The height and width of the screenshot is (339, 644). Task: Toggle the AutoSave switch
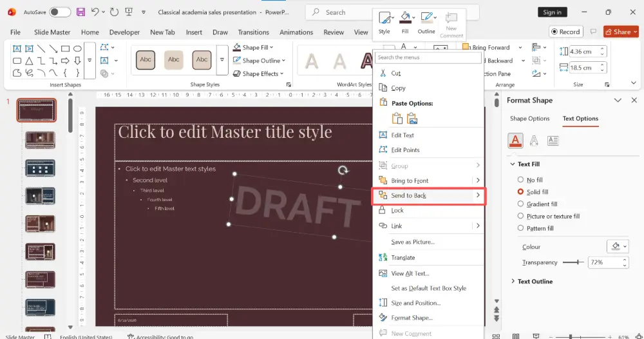(x=60, y=12)
